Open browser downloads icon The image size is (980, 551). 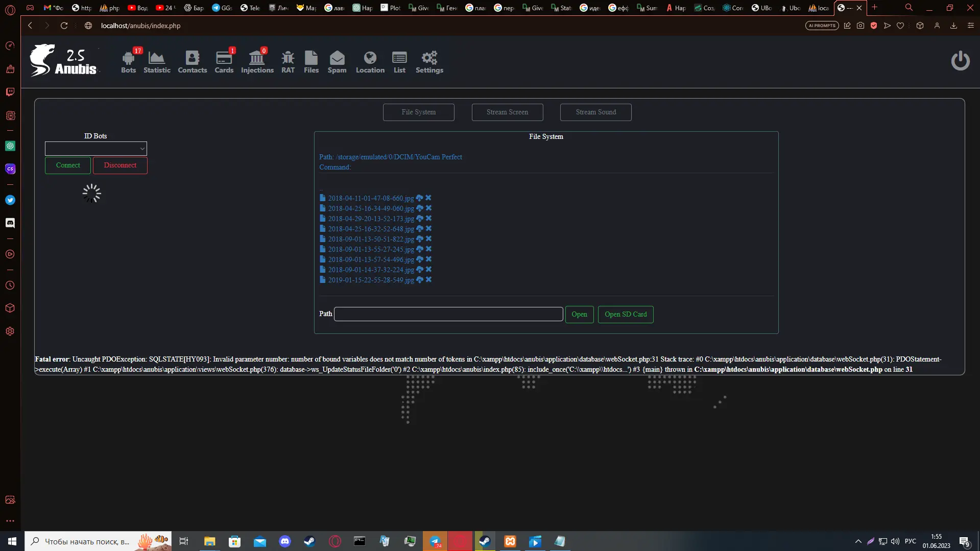(x=953, y=26)
